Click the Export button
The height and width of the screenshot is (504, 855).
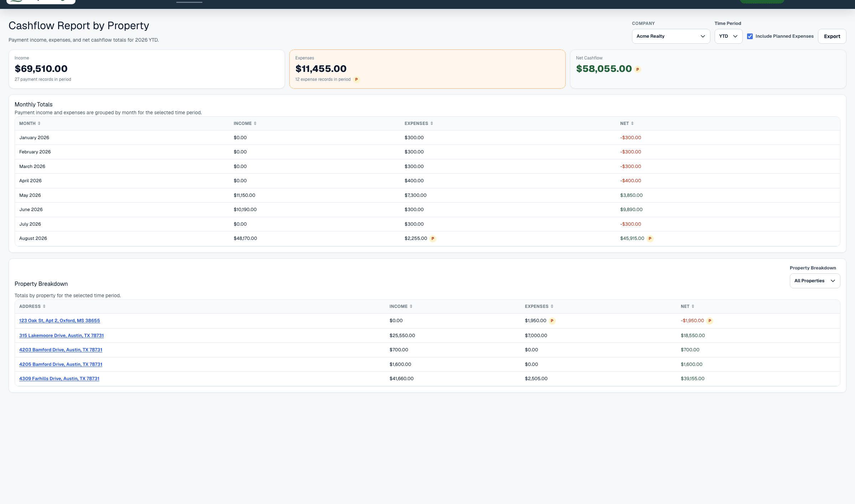click(832, 36)
